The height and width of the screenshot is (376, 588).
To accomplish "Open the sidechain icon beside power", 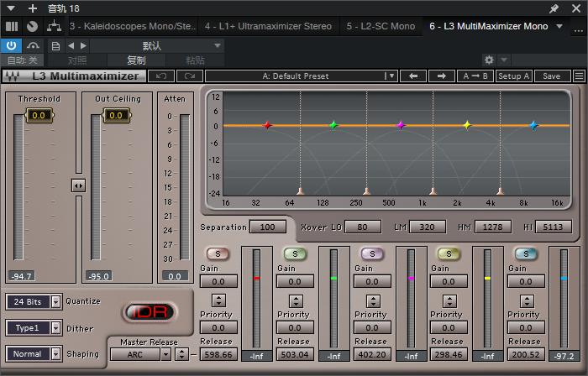I will point(33,46).
